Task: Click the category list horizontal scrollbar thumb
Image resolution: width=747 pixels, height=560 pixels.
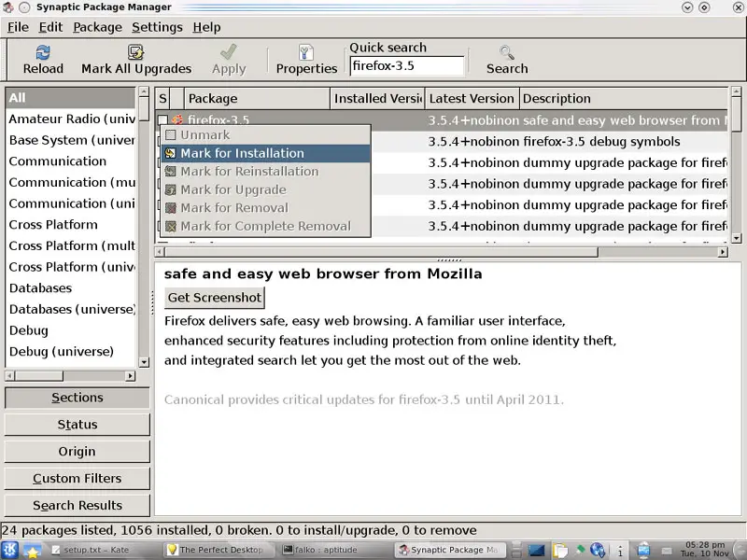Action: [x=38, y=376]
